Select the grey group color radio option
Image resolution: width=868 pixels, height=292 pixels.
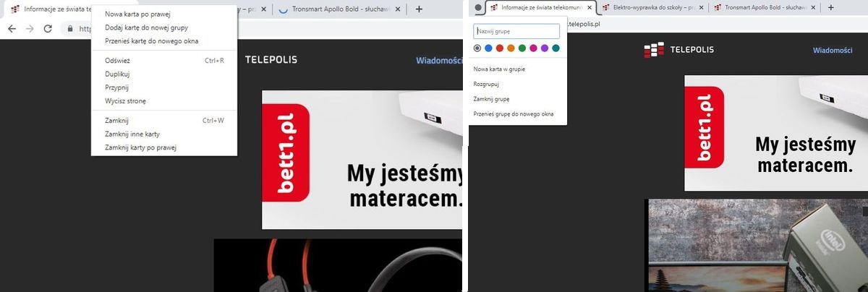tap(477, 48)
